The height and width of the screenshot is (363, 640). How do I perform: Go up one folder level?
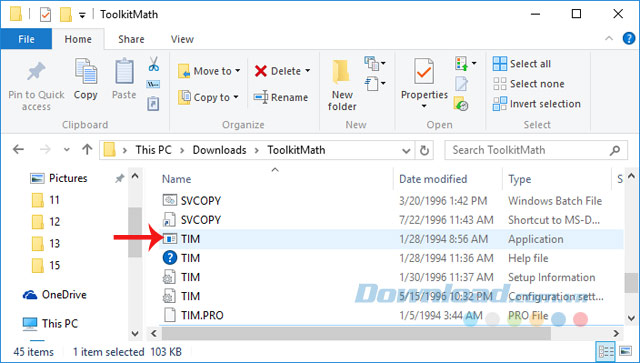(87, 150)
